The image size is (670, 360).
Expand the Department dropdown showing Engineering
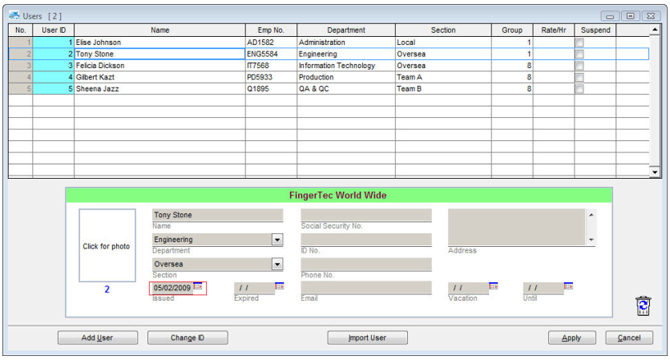click(277, 240)
